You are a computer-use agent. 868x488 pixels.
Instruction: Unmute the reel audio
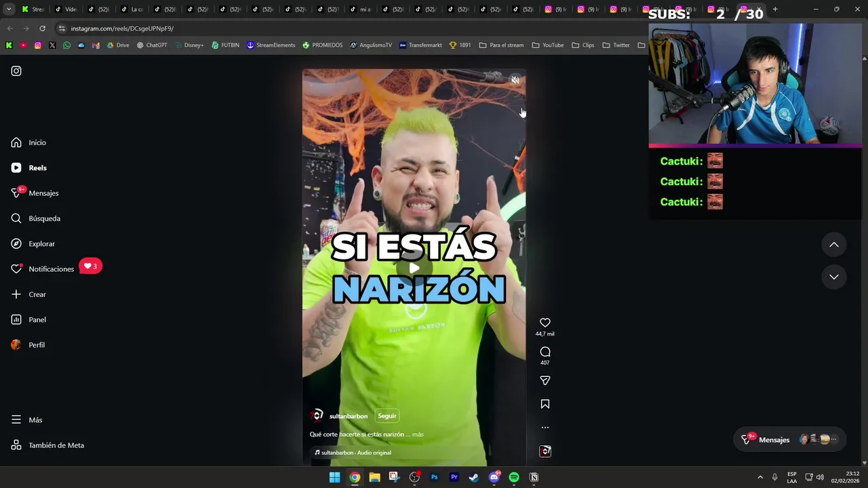[515, 80]
